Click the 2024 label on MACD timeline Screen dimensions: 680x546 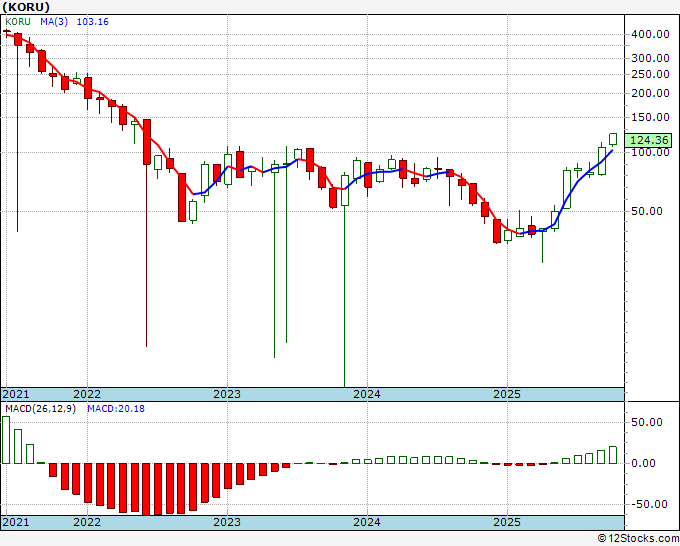367,522
